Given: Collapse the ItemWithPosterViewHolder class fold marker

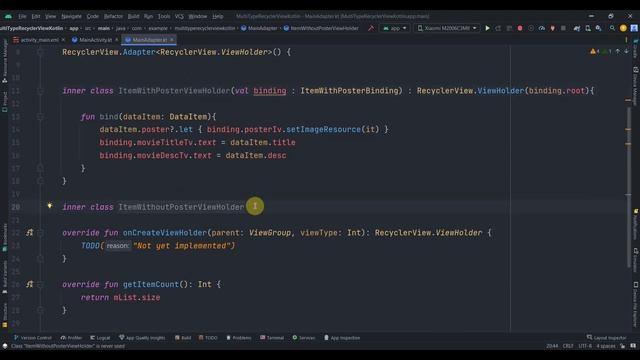Looking at the screenshot, I should click(40, 91).
